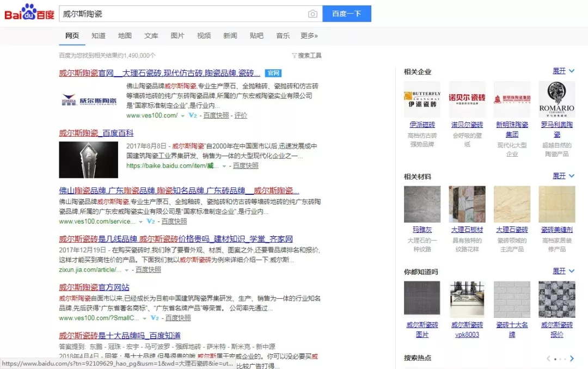Switch to the 贴吧 tab
The height and width of the screenshot is (369, 588).
[x=256, y=35]
